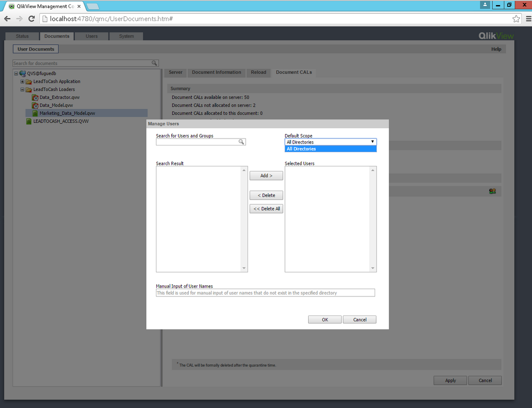
Task: Click the Apply button
Action: point(450,381)
